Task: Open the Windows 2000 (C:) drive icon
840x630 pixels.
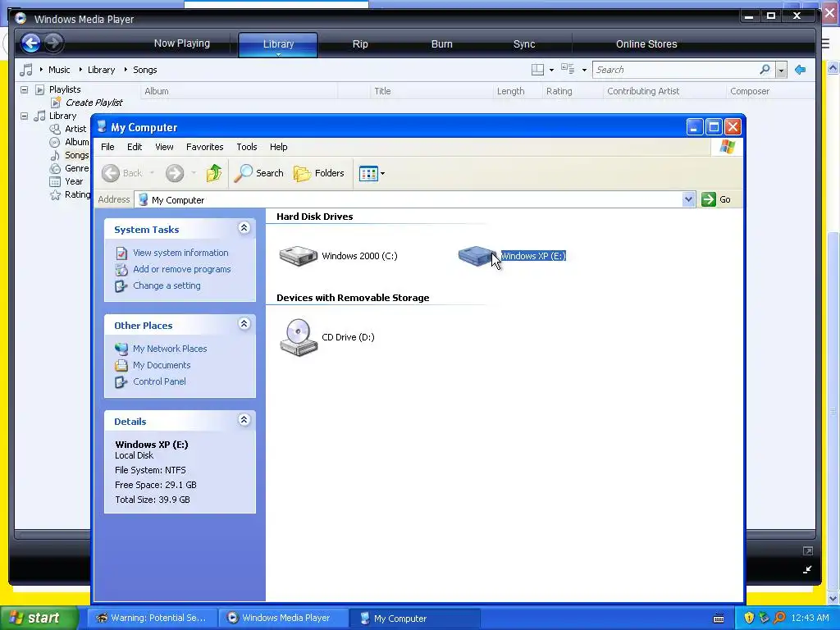Action: coord(299,256)
